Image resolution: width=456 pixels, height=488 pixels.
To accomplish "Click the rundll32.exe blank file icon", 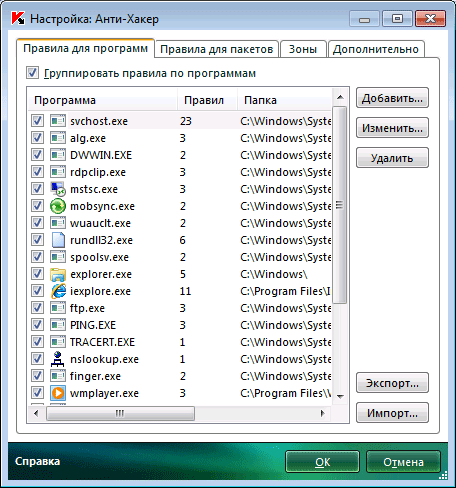I will 58,240.
